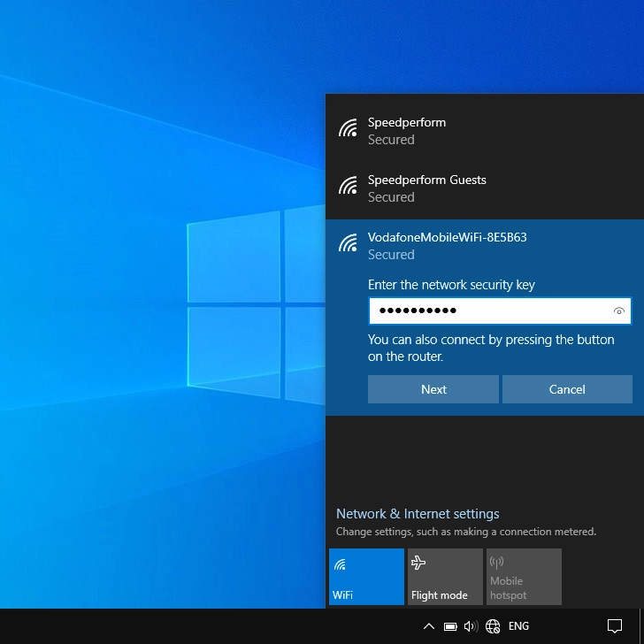Image resolution: width=644 pixels, height=644 pixels.
Task: Click the Speedperform Wi-Fi signal icon
Action: pos(348,129)
